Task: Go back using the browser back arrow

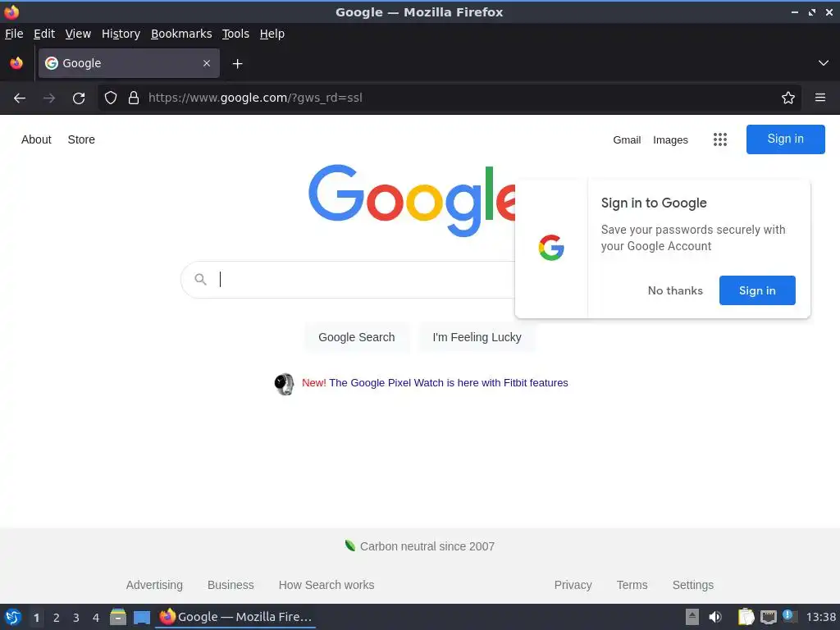Action: coord(20,98)
